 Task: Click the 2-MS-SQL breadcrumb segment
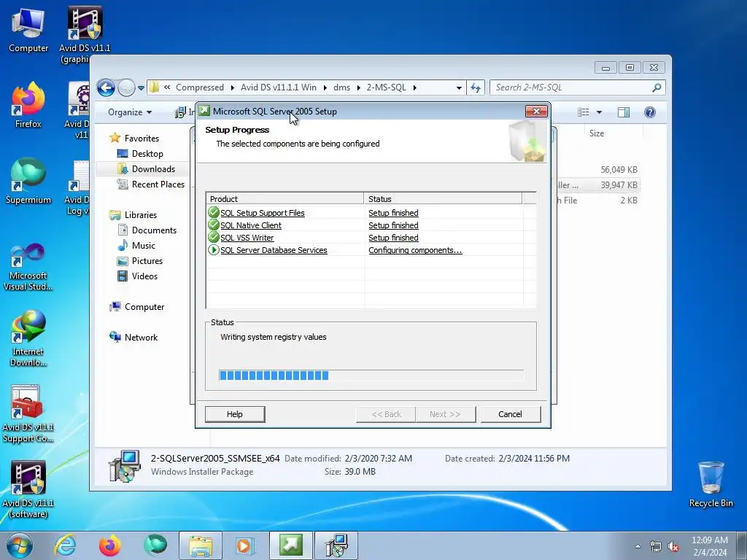(386, 87)
